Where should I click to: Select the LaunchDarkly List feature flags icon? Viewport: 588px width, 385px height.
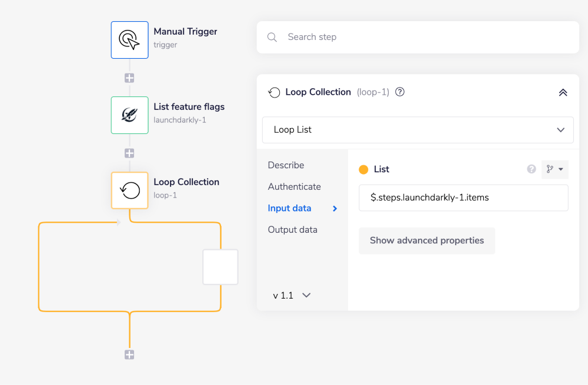tap(129, 115)
